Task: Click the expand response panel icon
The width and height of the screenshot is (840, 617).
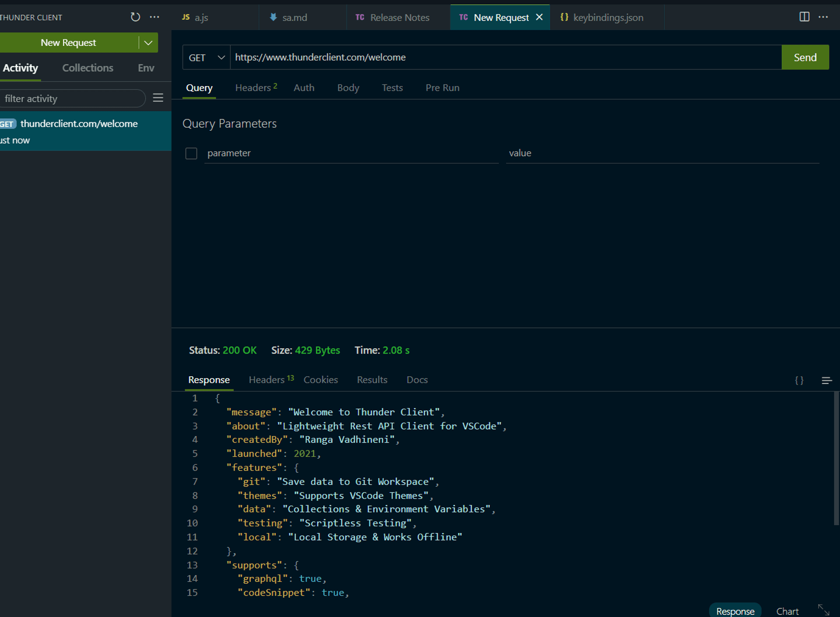Action: tap(824, 610)
